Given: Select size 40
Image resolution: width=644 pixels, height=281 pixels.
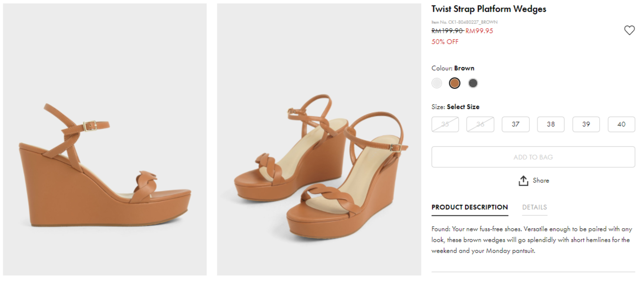Looking at the screenshot, I should (621, 124).
